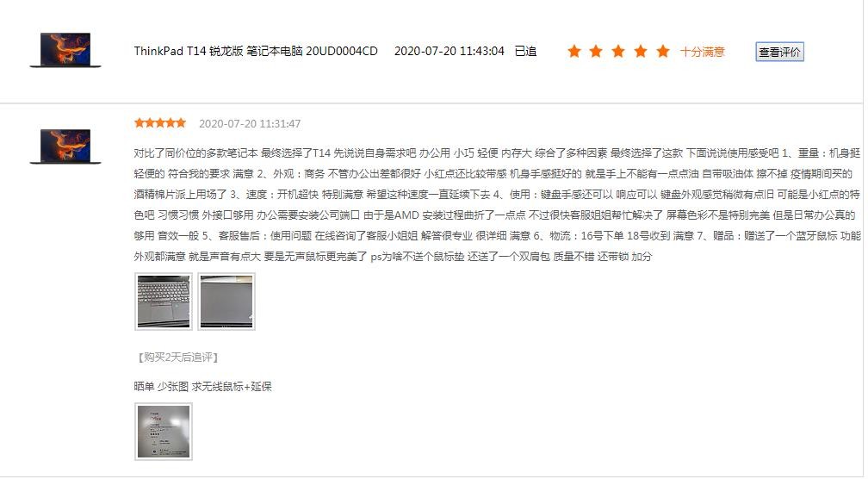View the Office card photo in follow-up review

164,432
